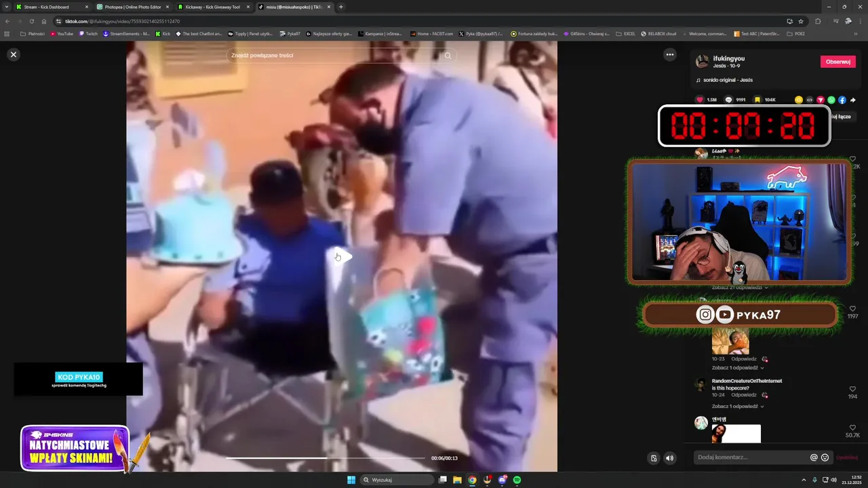Open the YouTube bookmark
Viewport: 868px width, 488px height.
point(62,33)
